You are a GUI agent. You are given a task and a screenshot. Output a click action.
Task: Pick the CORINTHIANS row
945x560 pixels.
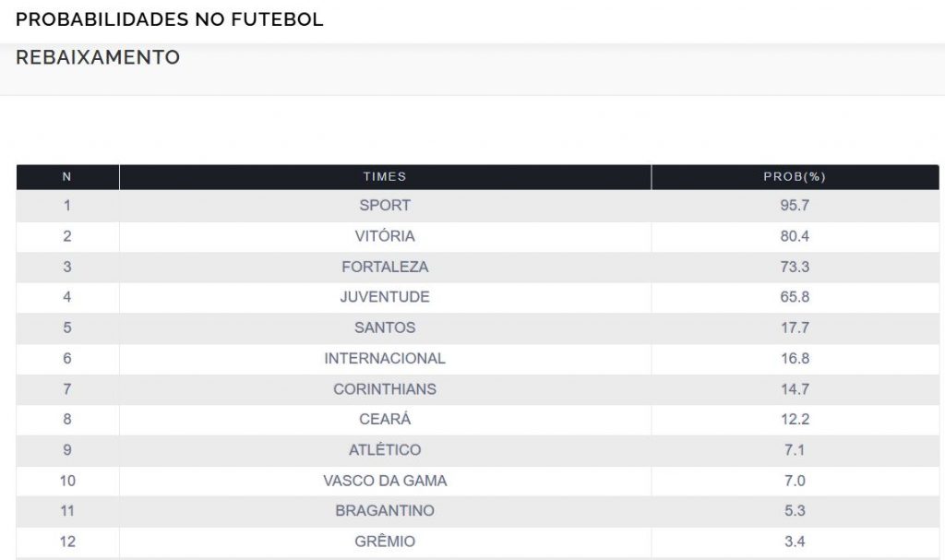(x=385, y=388)
